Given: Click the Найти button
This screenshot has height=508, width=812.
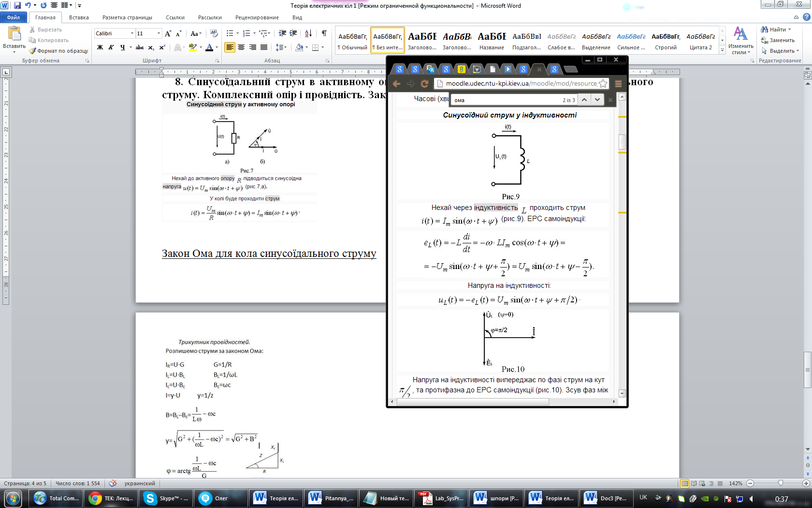Looking at the screenshot, I should click(x=776, y=30).
